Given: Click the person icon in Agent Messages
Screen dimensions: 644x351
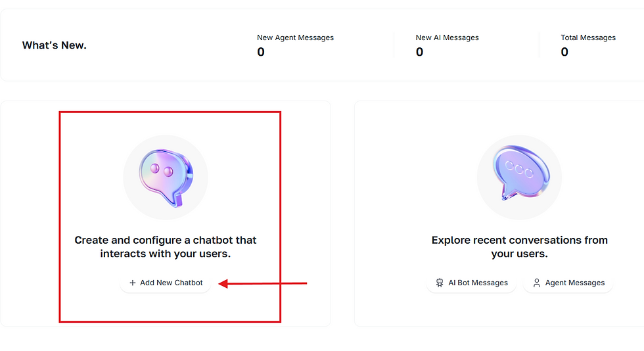Looking at the screenshot, I should click(x=536, y=283).
